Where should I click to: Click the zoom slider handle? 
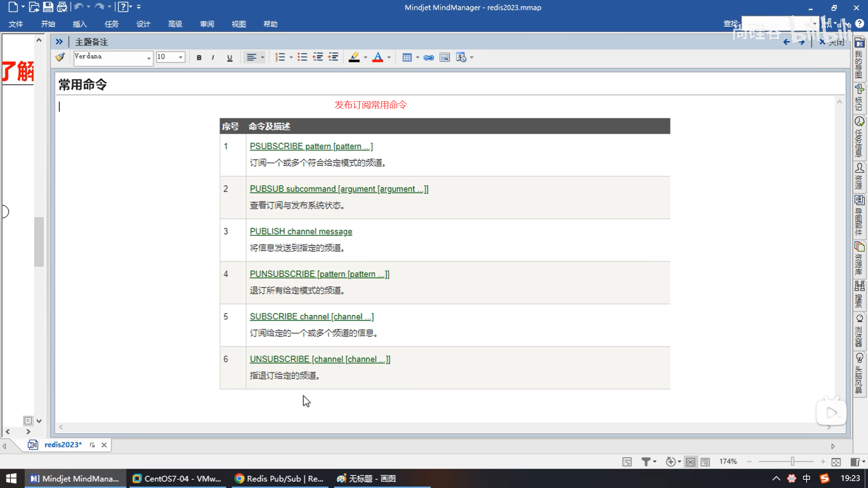(792, 461)
